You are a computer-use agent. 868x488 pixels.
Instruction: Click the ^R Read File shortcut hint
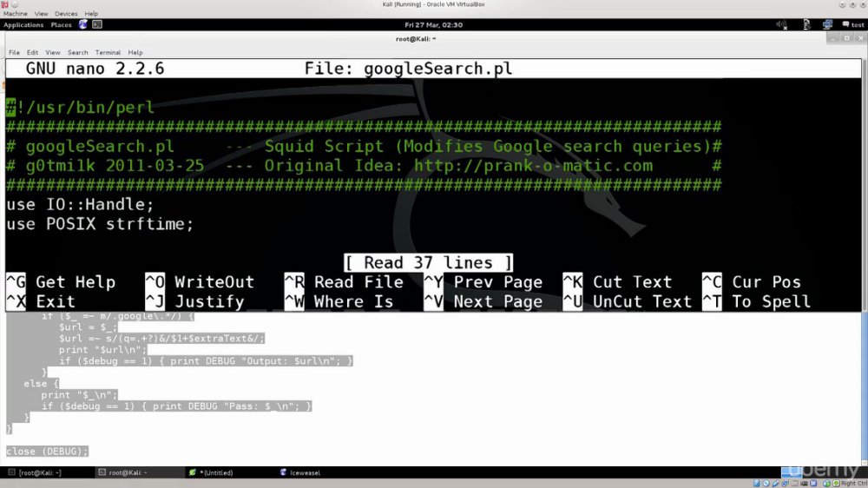click(x=344, y=282)
